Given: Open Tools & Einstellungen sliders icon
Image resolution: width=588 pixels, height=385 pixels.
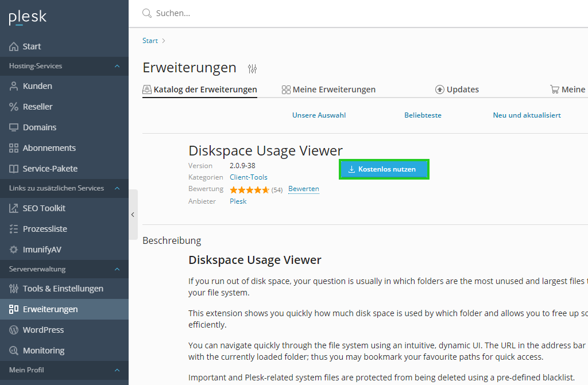Looking at the screenshot, I should pyautogui.click(x=14, y=289).
